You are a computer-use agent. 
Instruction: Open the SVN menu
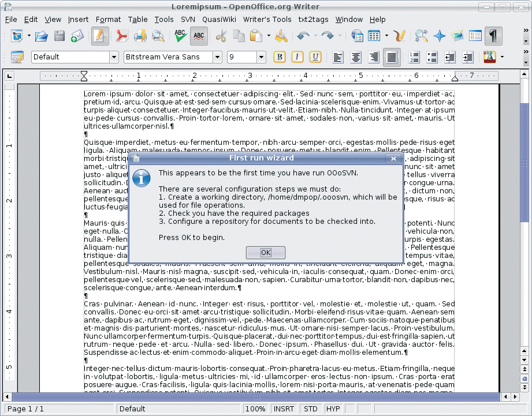pyautogui.click(x=188, y=19)
